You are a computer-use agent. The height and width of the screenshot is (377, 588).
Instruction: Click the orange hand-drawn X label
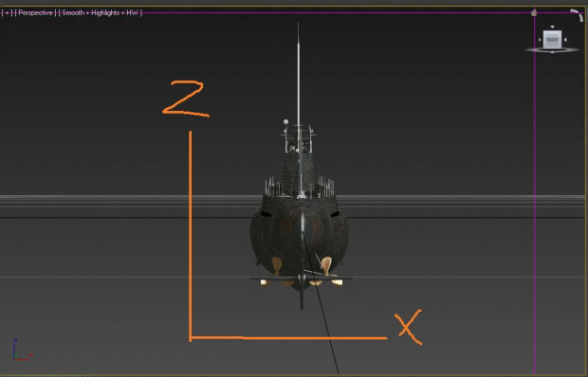409,327
